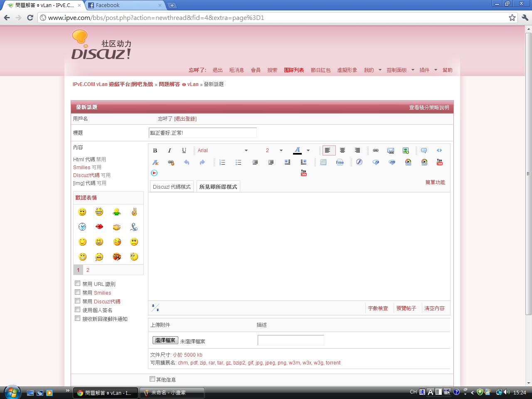Click the 退出登錄 link
532x399 pixels.
[x=185, y=118]
